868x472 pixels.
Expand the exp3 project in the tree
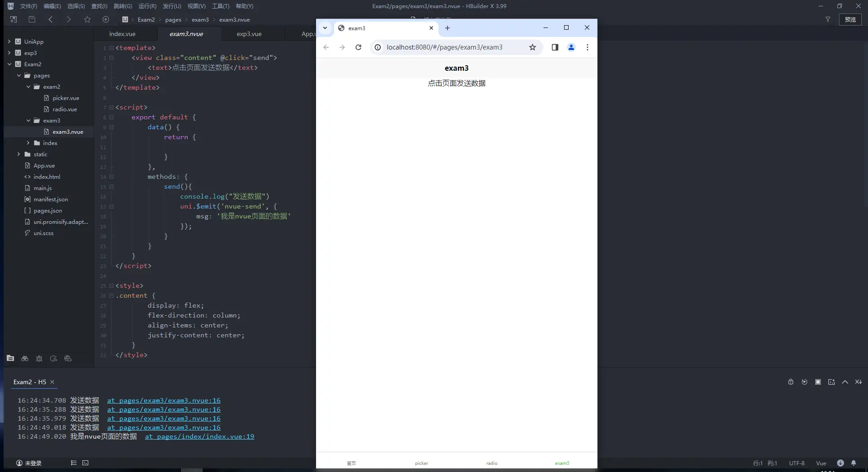tap(9, 53)
